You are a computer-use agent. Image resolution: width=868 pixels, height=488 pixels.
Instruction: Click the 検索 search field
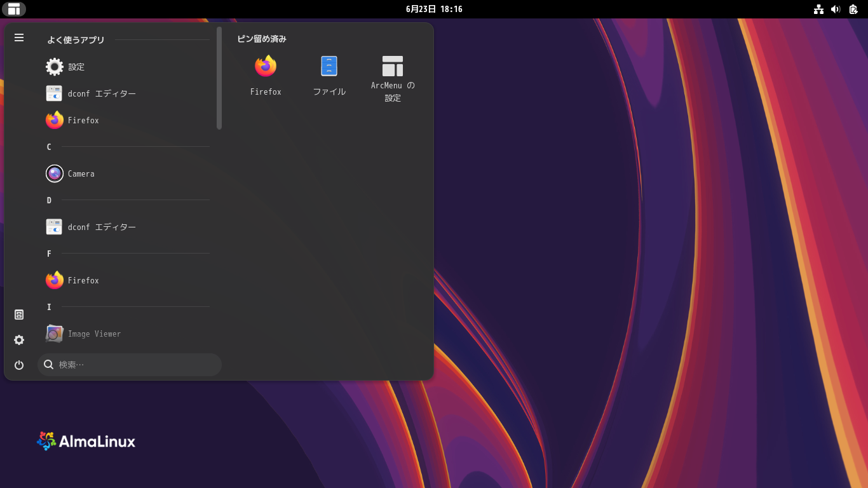(129, 364)
